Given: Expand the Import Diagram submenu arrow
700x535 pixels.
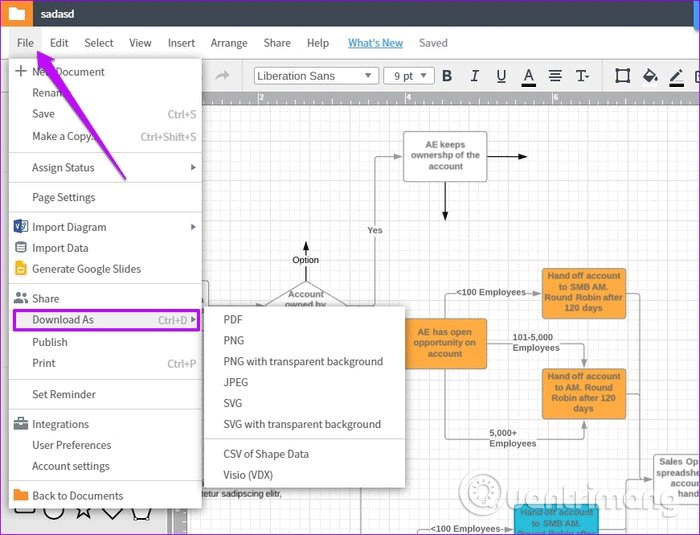Looking at the screenshot, I should pyautogui.click(x=193, y=227).
